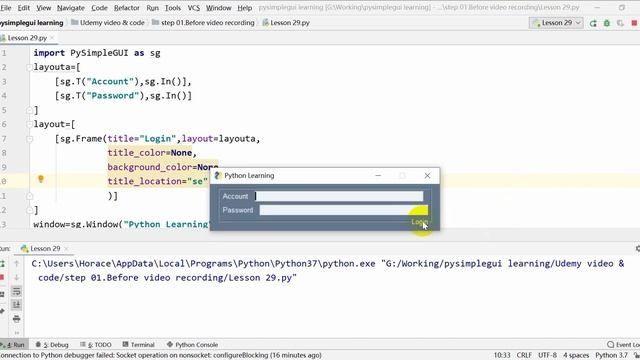Click '4 spaces' indent setting in status bar
Viewport: 640px width, 360px height.
[576, 355]
